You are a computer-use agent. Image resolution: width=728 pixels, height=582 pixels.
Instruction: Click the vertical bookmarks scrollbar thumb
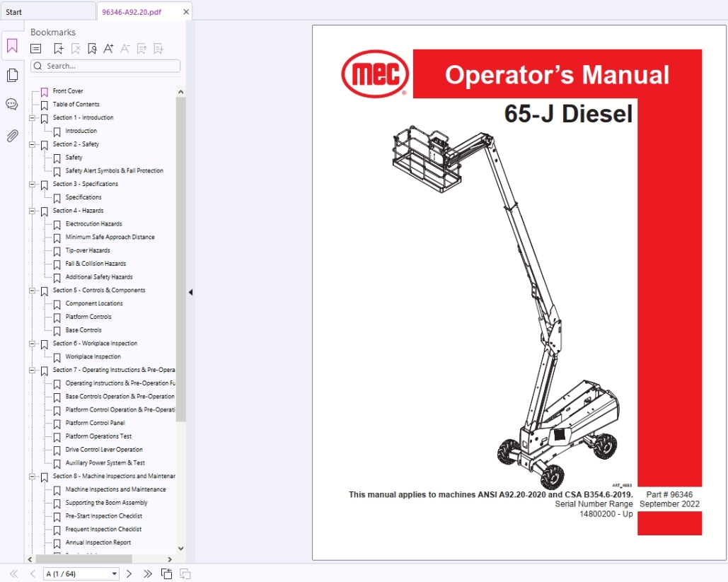(180, 259)
